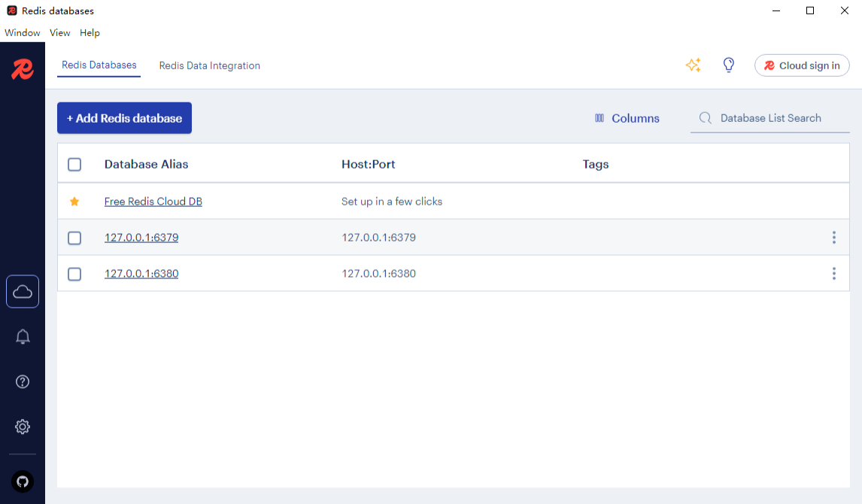Check the box for 127.0.0.1:6379
Image resolution: width=862 pixels, height=504 pixels.
(74, 238)
